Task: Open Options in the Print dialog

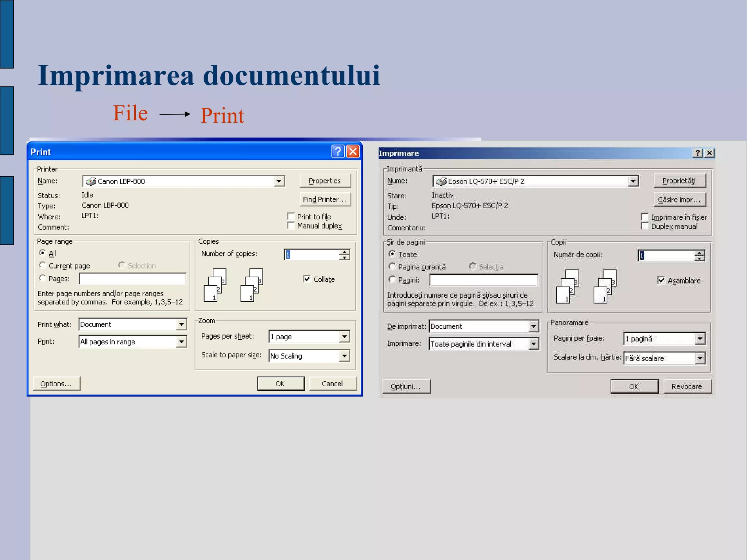Action: pyautogui.click(x=56, y=384)
